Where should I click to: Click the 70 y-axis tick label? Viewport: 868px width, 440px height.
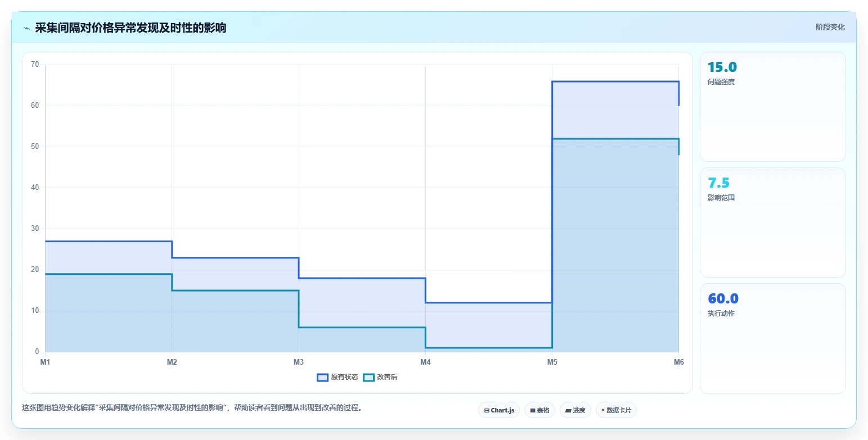[35, 65]
